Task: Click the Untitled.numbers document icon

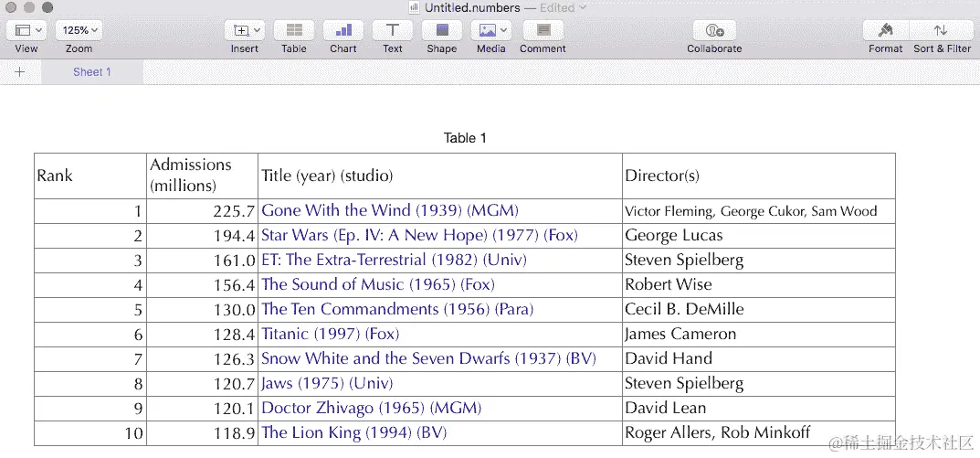Action: 414,7
